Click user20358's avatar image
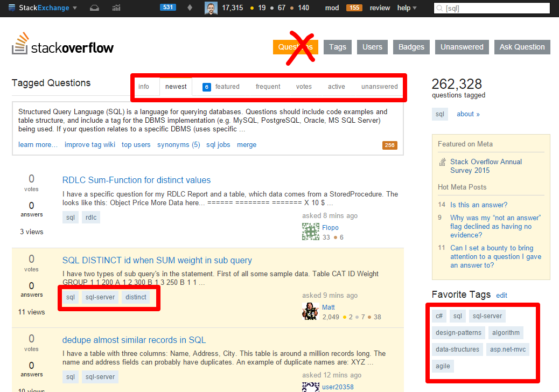Screen dimensions: 559x392 click(x=311, y=387)
